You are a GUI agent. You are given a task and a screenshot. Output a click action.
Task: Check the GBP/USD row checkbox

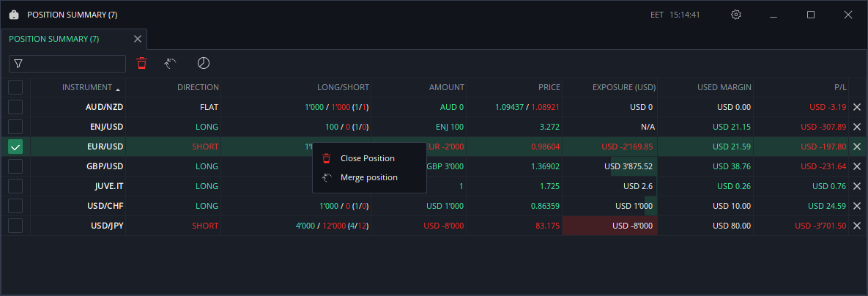pos(15,166)
